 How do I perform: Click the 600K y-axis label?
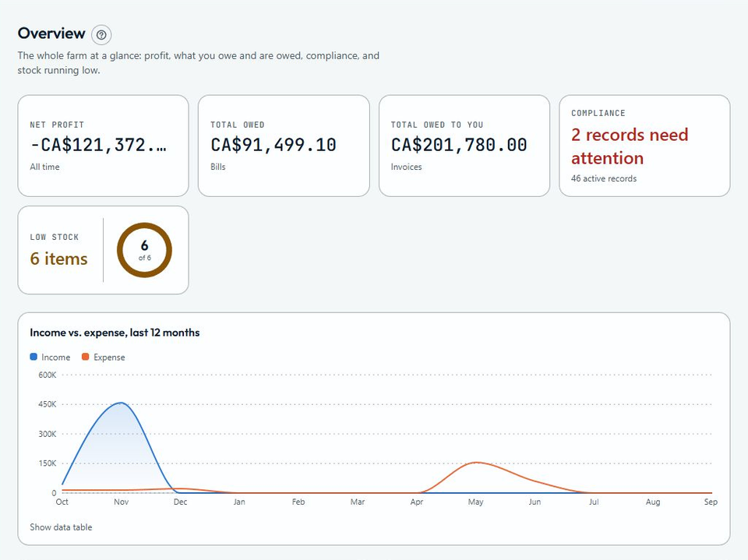pyautogui.click(x=48, y=375)
